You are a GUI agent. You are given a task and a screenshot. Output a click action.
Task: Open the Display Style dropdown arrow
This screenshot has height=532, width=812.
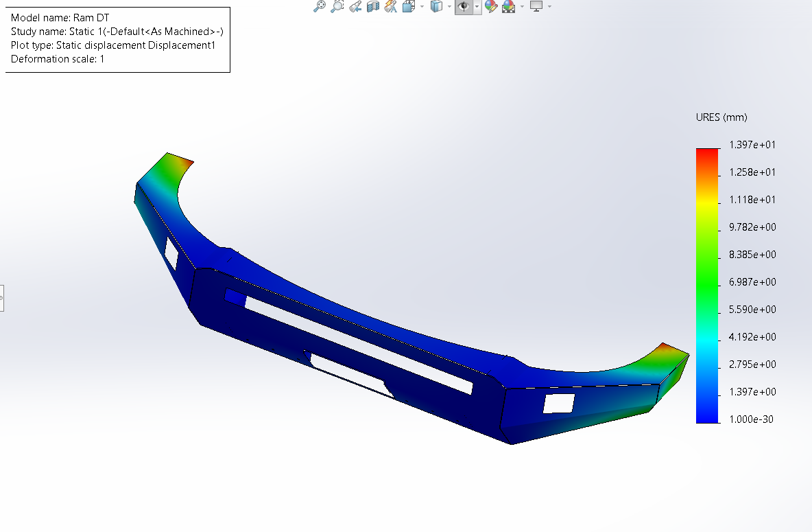449,7
